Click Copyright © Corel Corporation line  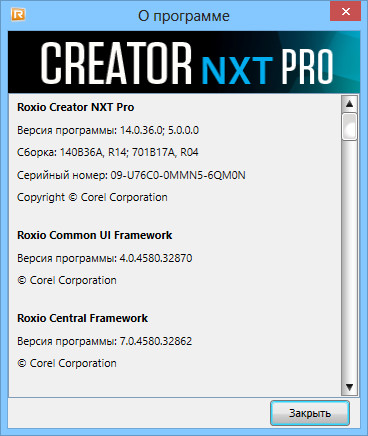92,197
